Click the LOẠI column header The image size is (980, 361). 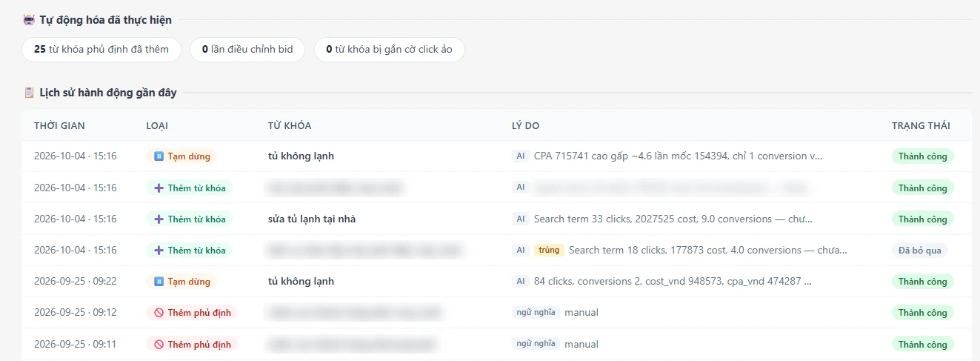click(x=158, y=126)
